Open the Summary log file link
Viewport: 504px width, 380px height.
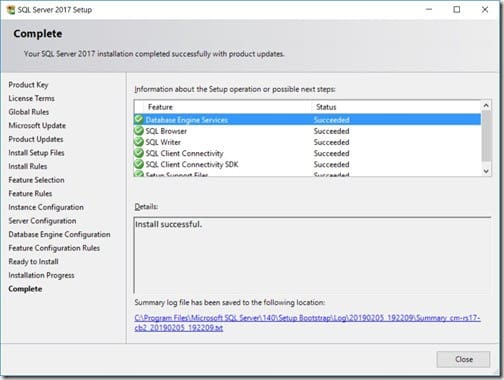(307, 323)
